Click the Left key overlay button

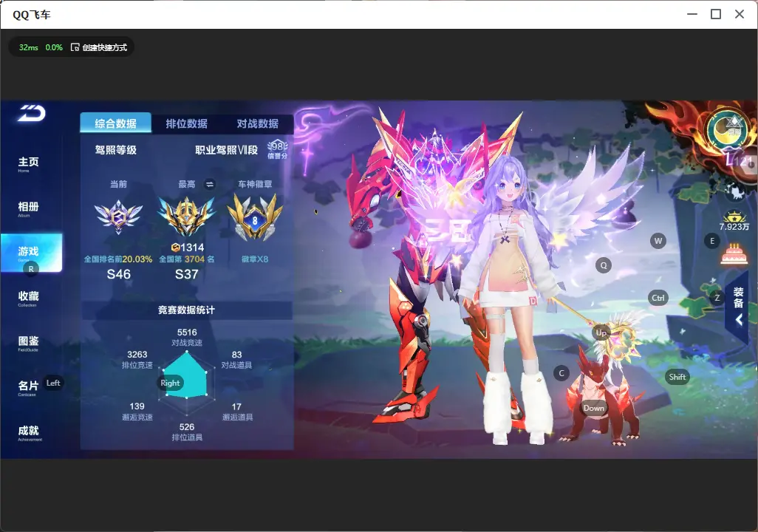click(x=53, y=383)
